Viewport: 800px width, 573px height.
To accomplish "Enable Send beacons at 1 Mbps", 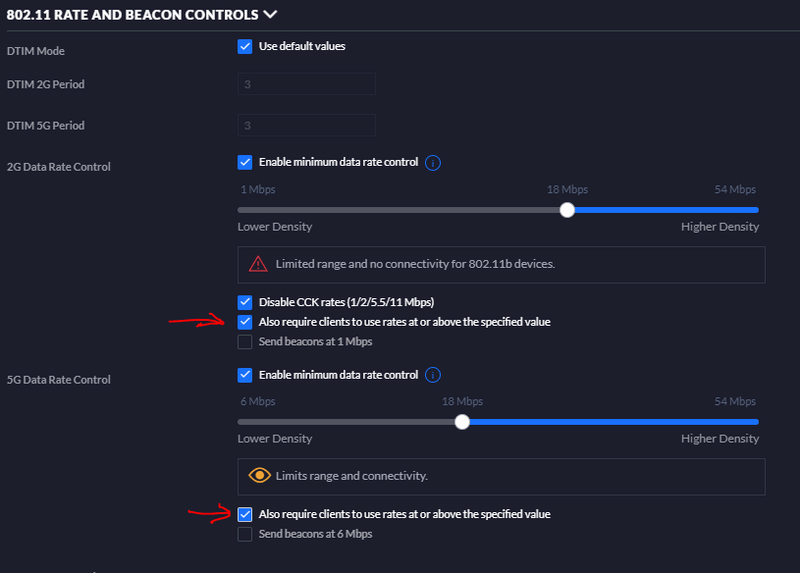I will [245, 342].
